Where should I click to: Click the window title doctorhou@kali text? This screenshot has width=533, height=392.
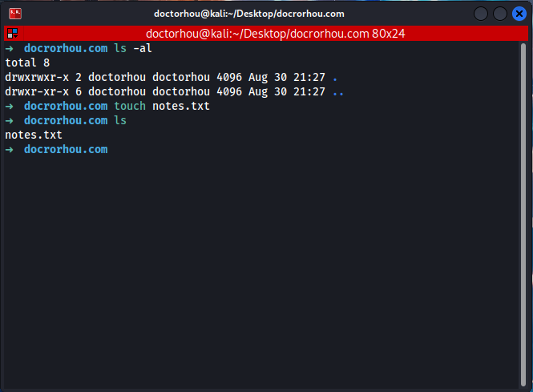[x=249, y=14]
